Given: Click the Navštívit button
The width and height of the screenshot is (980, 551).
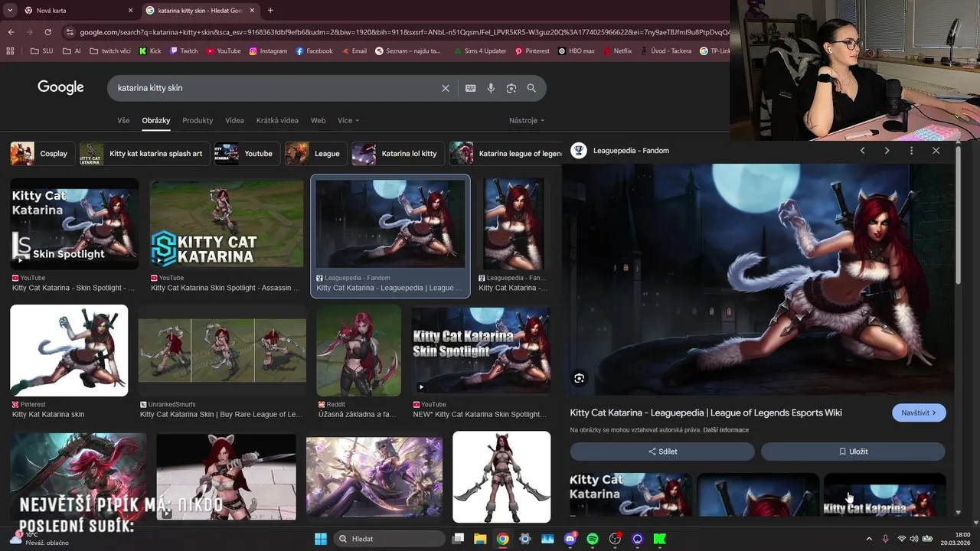Looking at the screenshot, I should click(x=919, y=413).
